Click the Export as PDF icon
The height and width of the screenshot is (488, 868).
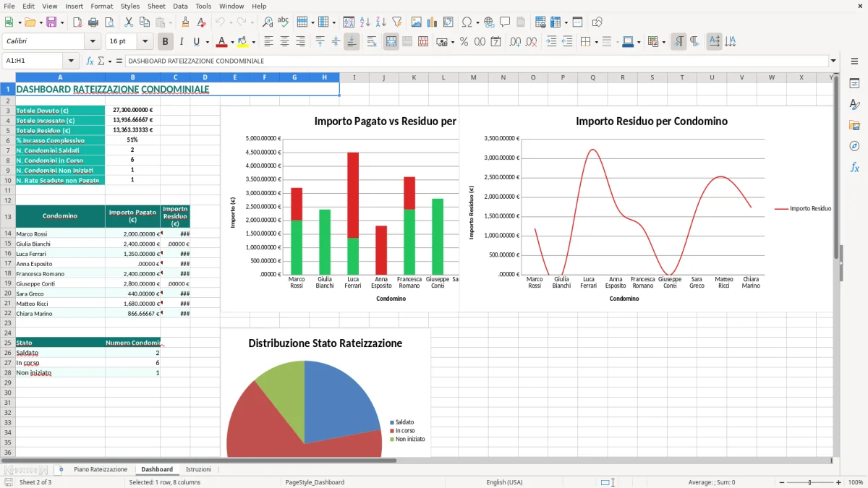(x=77, y=22)
